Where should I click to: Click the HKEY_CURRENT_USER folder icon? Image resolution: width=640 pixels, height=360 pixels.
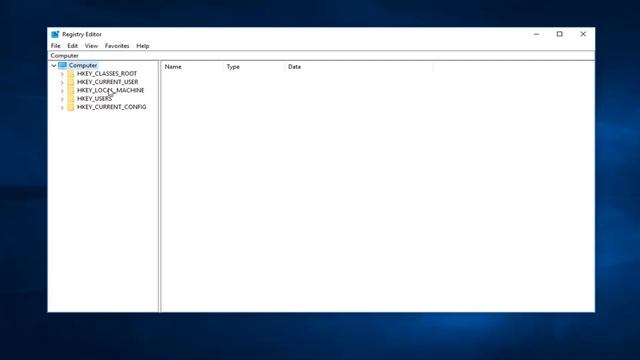pyautogui.click(x=71, y=82)
